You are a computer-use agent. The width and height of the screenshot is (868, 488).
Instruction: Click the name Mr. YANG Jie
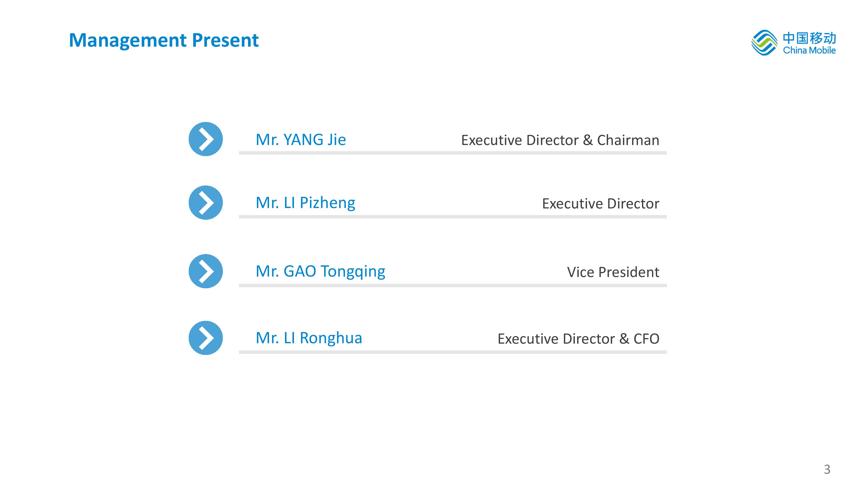pyautogui.click(x=301, y=140)
